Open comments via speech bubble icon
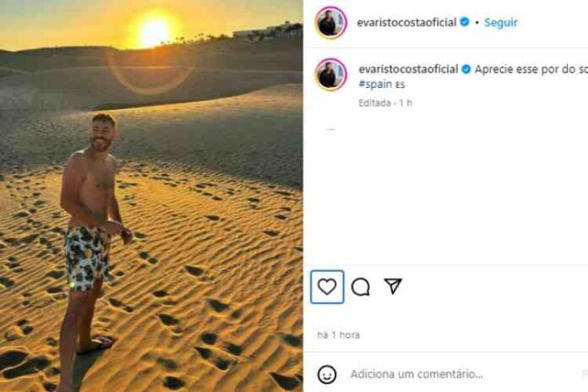Screen dimensions: 588x392 click(361, 287)
